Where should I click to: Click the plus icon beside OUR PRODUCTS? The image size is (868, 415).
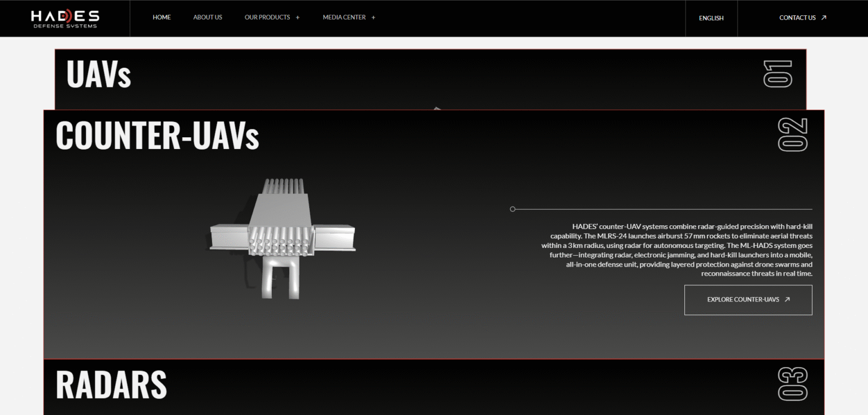tap(298, 18)
